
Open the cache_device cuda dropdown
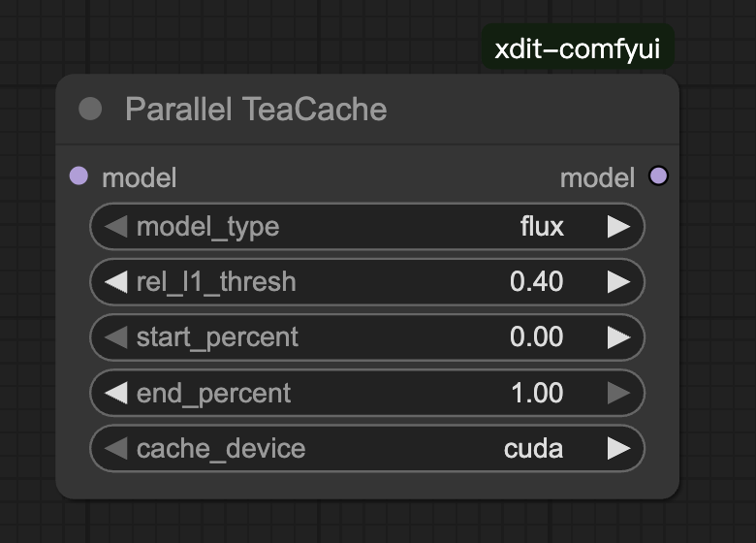[x=533, y=449]
